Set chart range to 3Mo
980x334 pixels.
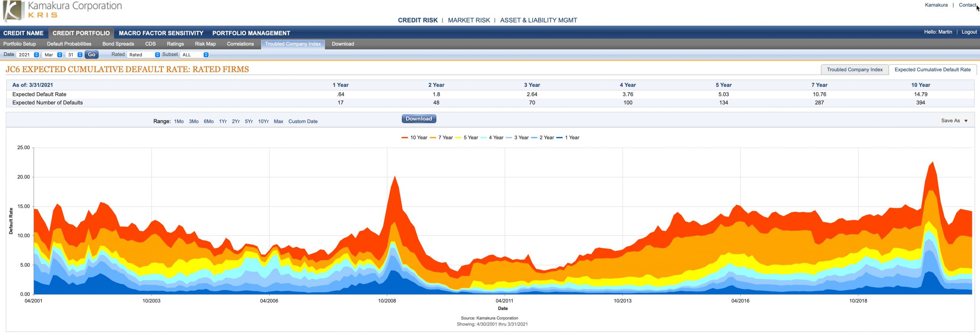pos(194,121)
